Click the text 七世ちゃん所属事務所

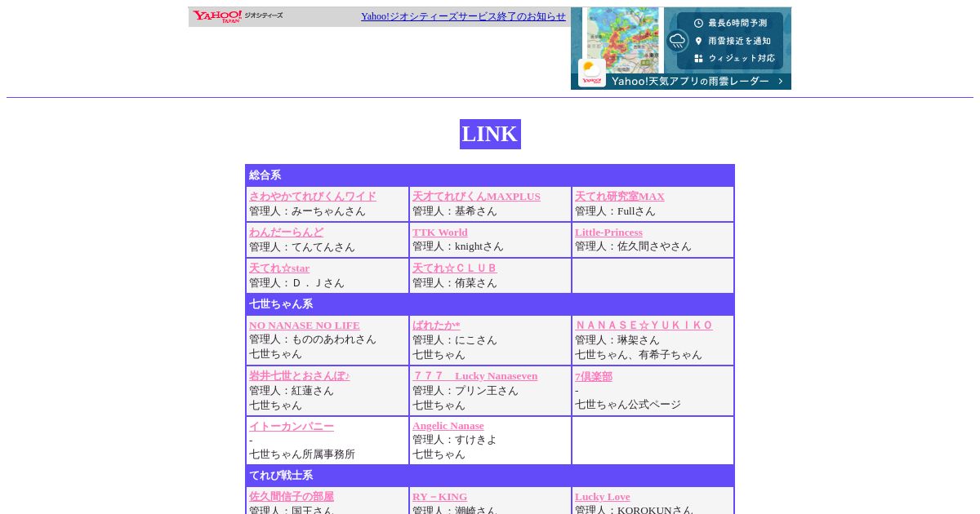coord(302,454)
